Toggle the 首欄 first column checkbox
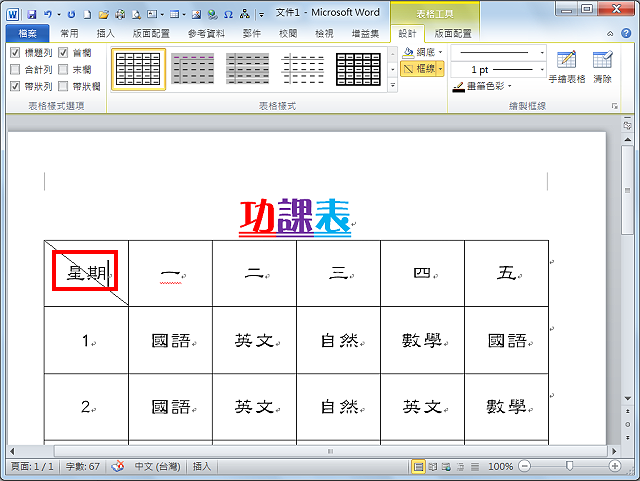640x481 pixels. pyautogui.click(x=63, y=52)
